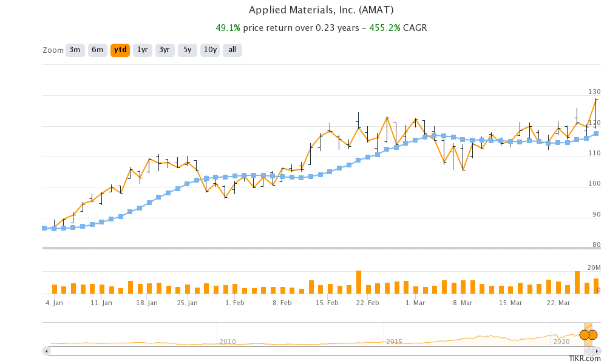Select the 3m zoom range
Viewport: 607px width, 364px height.
coord(75,50)
